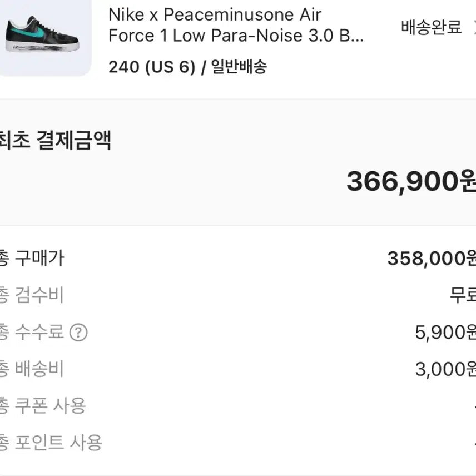Click the coupon usage dash value
476x476 pixels.
coord(473,406)
